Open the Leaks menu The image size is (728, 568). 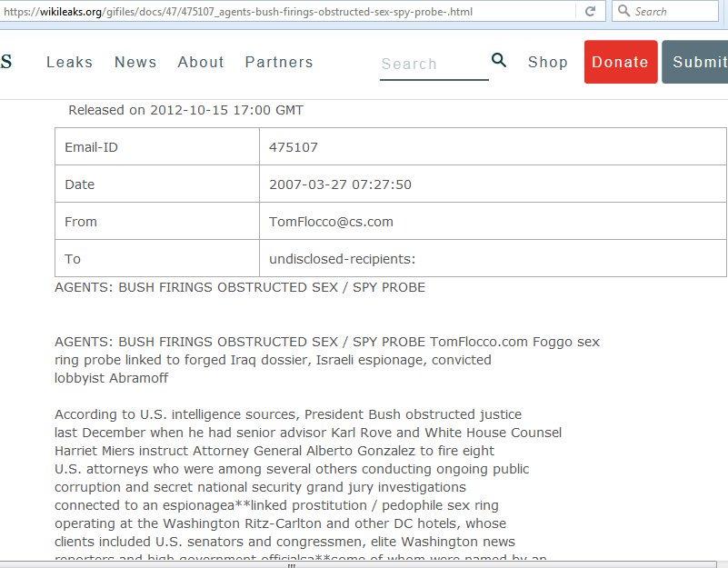pos(70,62)
